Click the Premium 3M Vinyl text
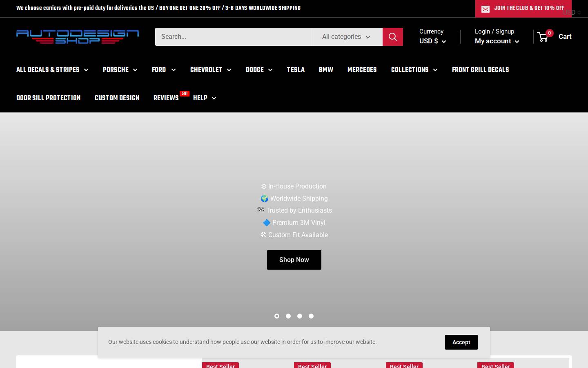Viewport: 588px width, 368px height. point(294,223)
